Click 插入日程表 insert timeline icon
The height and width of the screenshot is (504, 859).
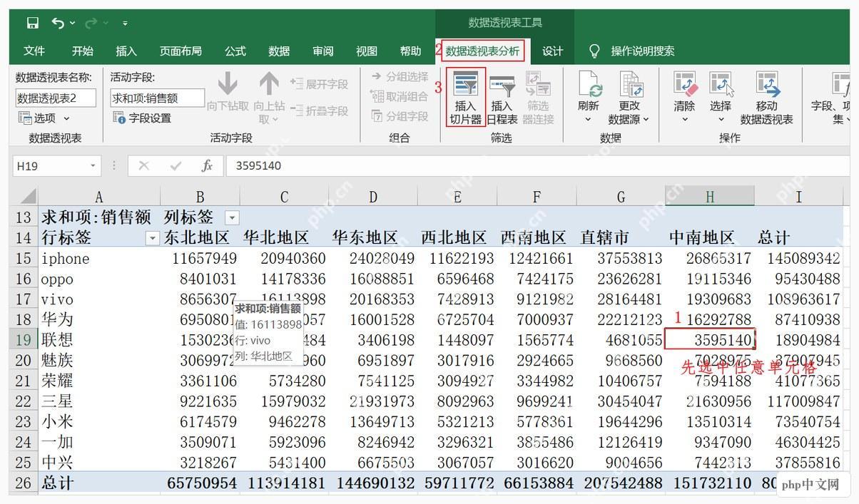click(502, 98)
